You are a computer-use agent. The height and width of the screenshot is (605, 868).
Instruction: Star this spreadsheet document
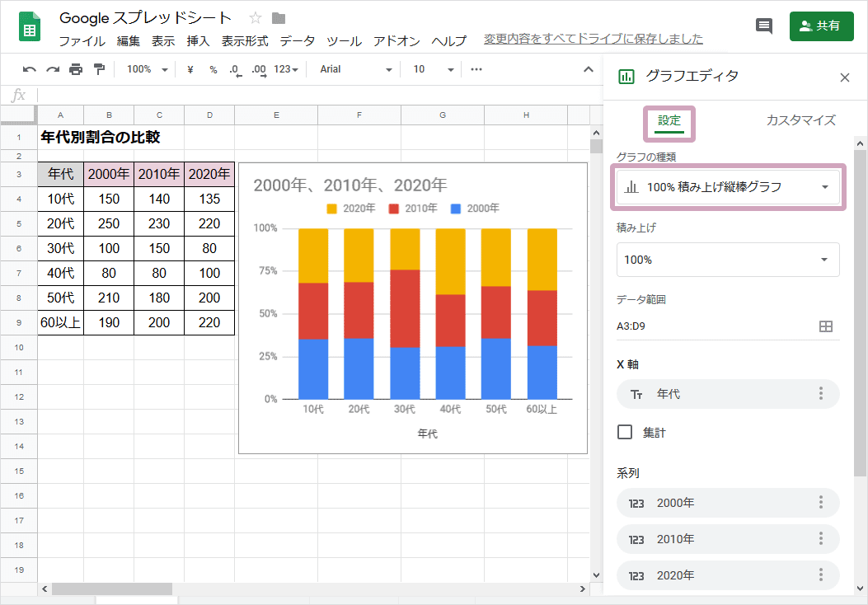click(x=256, y=18)
